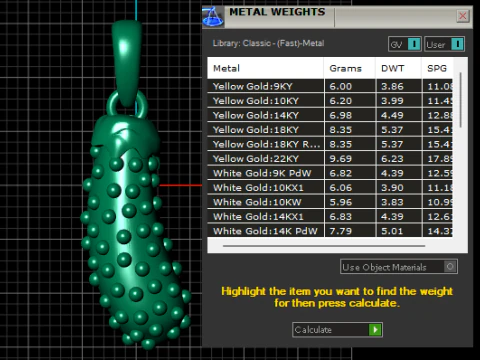This screenshot has width=480, height=360.
Task: Sort by the Metal column header
Action: pos(265,68)
